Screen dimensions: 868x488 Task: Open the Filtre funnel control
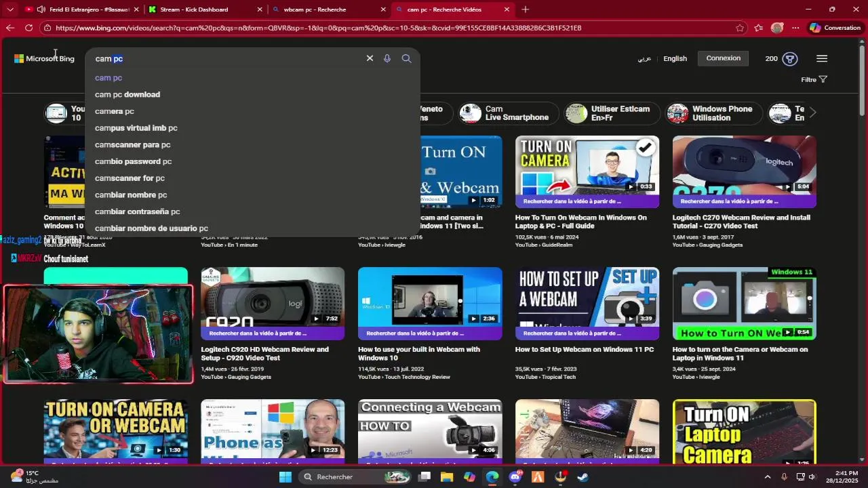[x=814, y=79]
